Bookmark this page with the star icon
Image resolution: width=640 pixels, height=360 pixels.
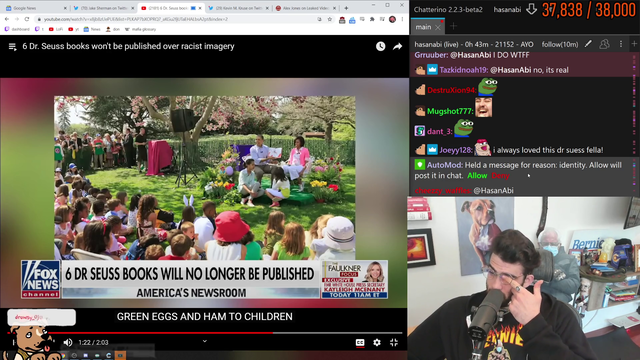(329, 19)
